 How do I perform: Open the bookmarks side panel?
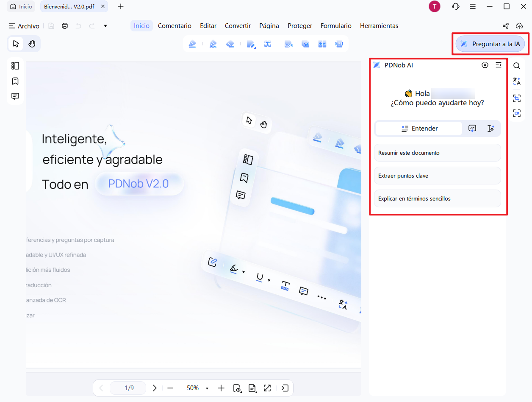pyautogui.click(x=15, y=81)
